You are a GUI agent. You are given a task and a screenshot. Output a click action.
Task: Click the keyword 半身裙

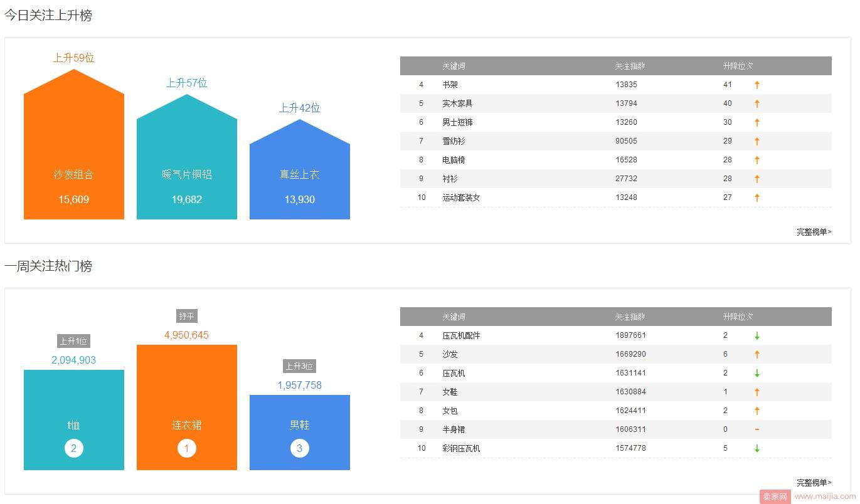click(x=454, y=429)
